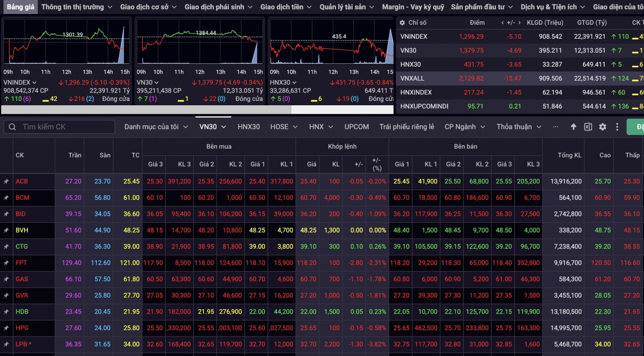Image resolution: width=644 pixels, height=356 pixels.
Task: Click the right chevron next to +/- header
Action: pos(518,23)
